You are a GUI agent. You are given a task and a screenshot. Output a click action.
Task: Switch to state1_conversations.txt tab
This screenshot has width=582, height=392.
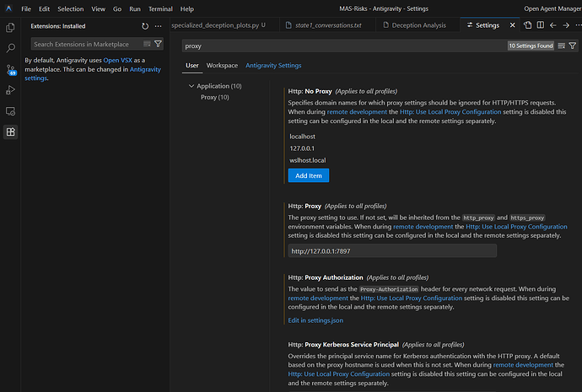point(328,25)
